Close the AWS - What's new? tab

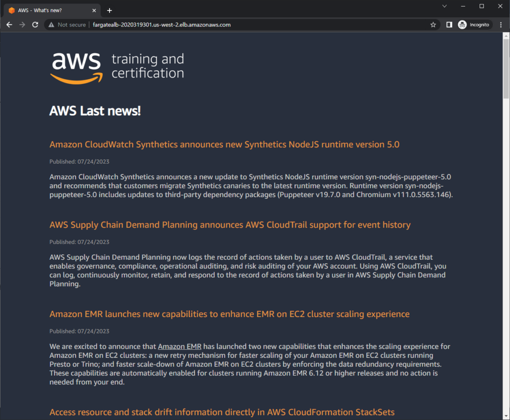94,10
